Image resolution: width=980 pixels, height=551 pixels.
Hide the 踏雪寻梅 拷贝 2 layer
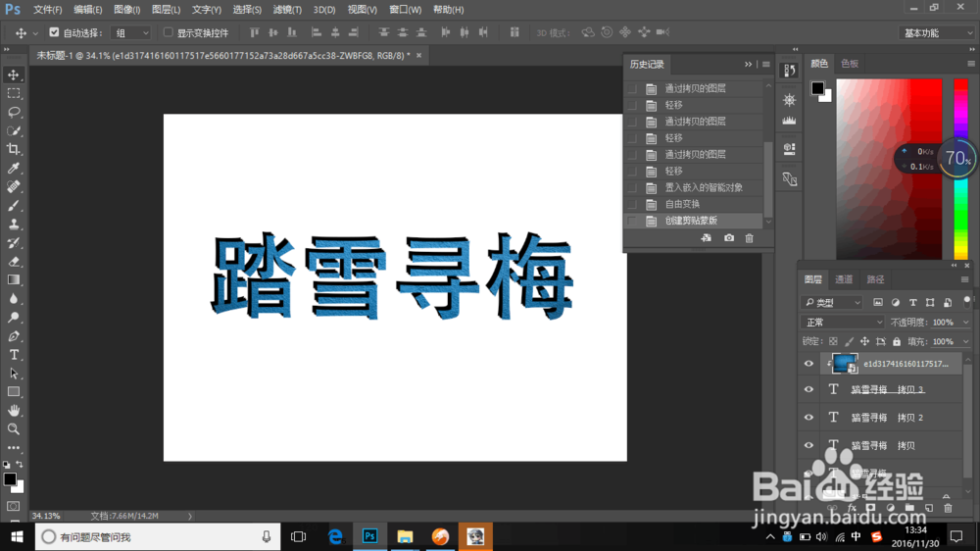click(x=808, y=417)
